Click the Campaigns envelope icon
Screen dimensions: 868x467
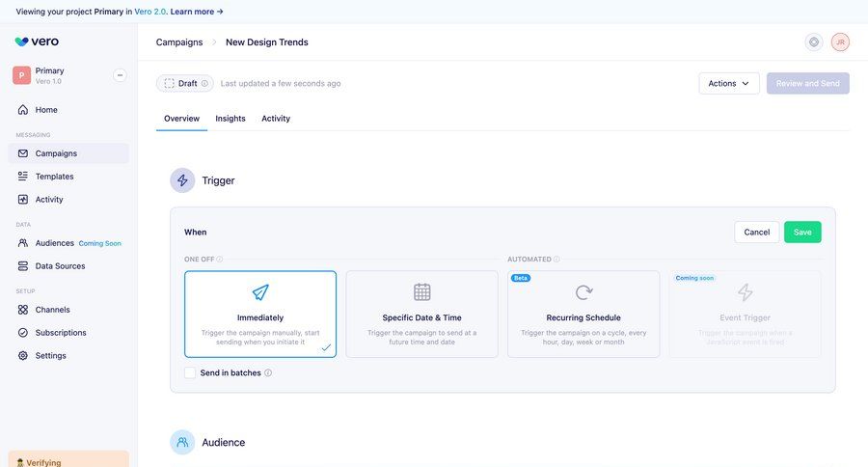[x=23, y=153]
